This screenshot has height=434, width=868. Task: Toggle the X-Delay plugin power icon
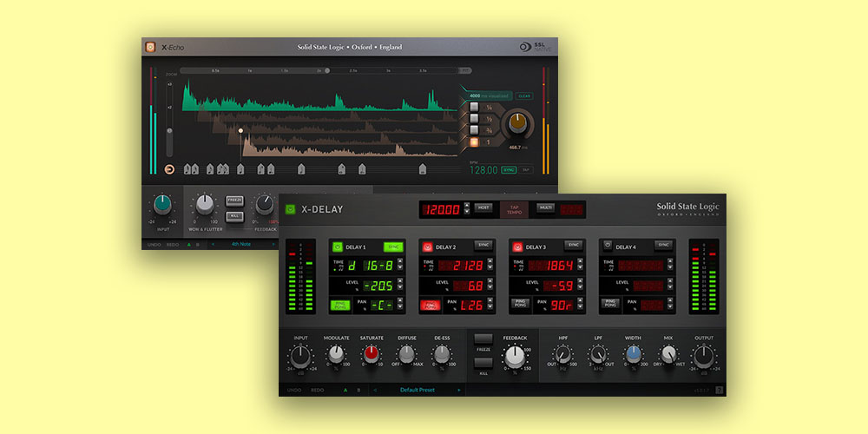pyautogui.click(x=290, y=209)
